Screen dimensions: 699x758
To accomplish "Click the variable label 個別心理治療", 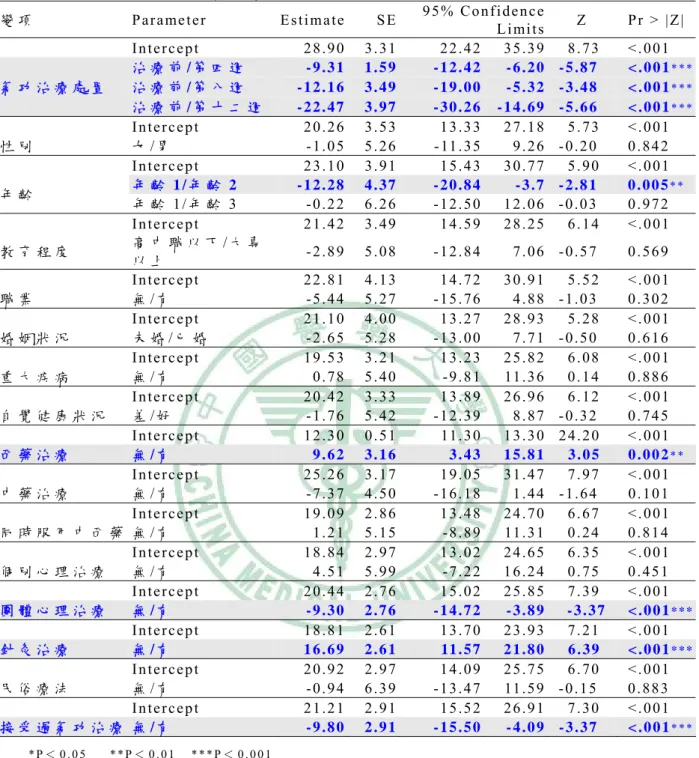I will point(52,572).
